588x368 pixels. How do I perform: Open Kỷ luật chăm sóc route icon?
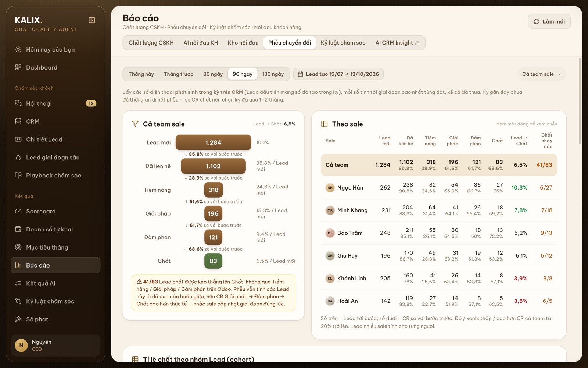tap(18, 301)
